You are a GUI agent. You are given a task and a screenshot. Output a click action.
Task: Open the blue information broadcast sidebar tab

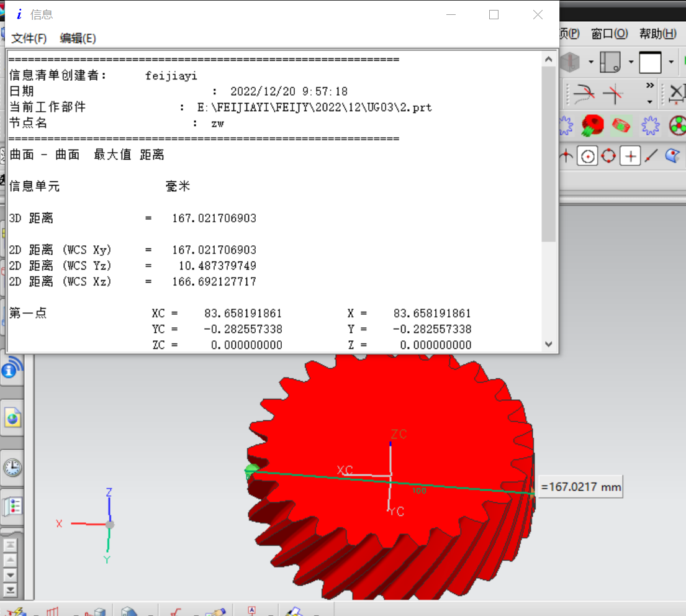click(x=12, y=368)
